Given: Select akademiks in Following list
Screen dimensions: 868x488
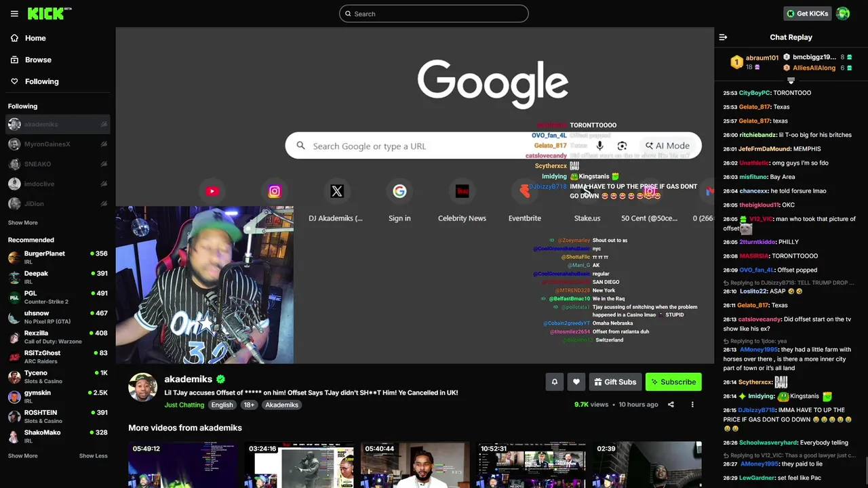Looking at the screenshot, I should click(58, 125).
